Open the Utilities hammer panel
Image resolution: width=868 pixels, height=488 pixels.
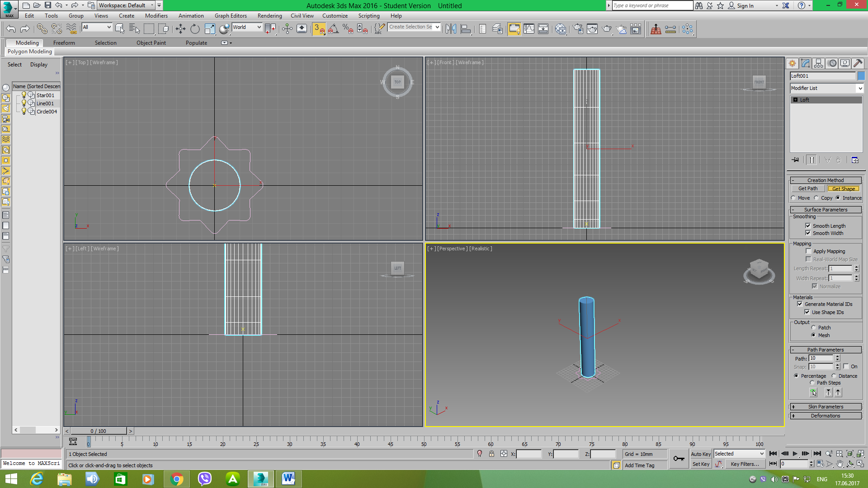(858, 63)
